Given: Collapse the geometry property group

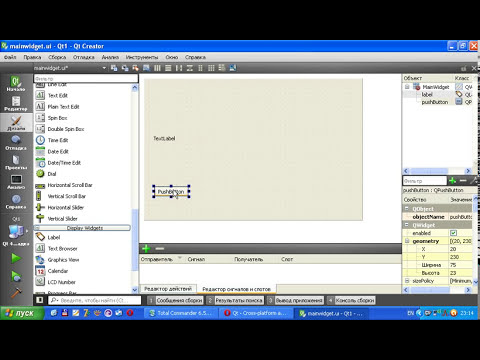Looking at the screenshot, I should point(407,241).
